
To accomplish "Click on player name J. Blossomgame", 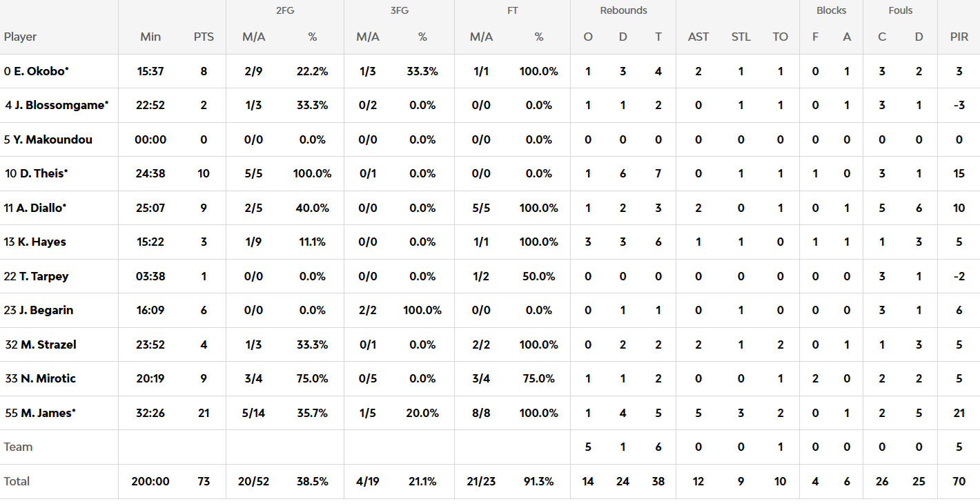I will point(61,105).
